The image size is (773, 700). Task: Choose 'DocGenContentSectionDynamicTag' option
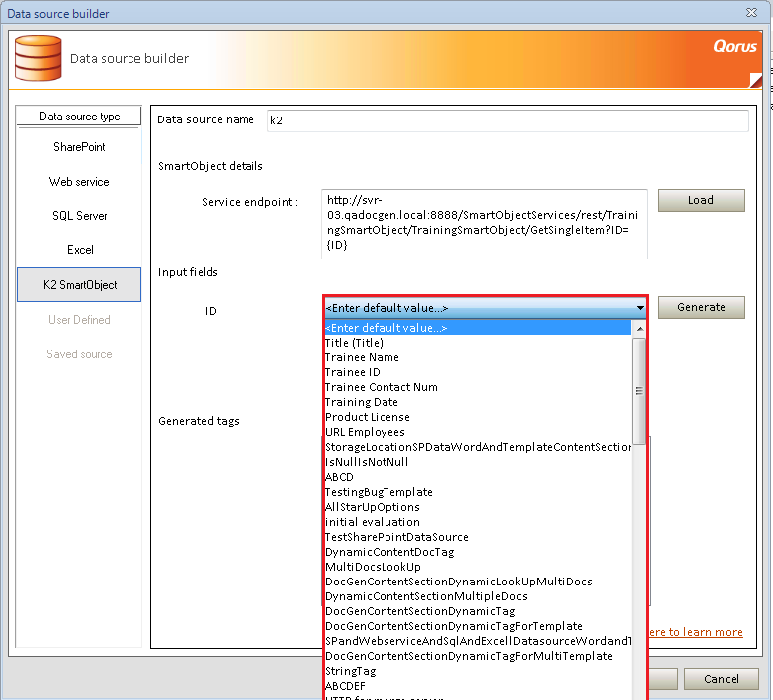coord(477,611)
